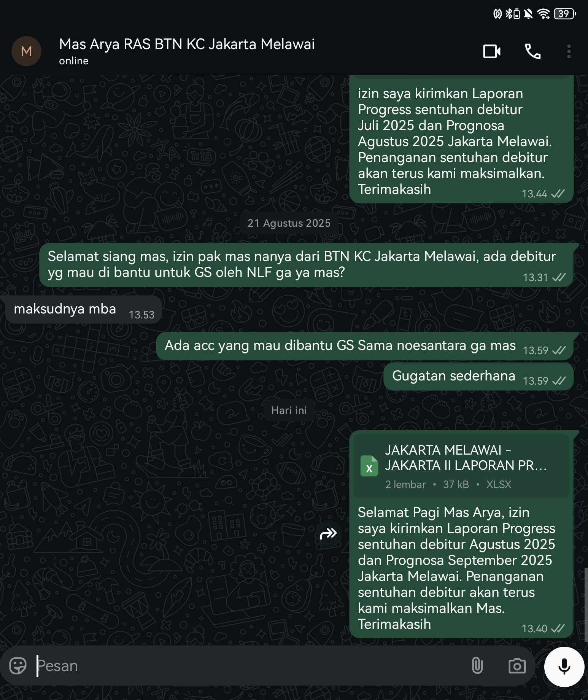Select the 'maksudnya mba' received message

[83, 310]
